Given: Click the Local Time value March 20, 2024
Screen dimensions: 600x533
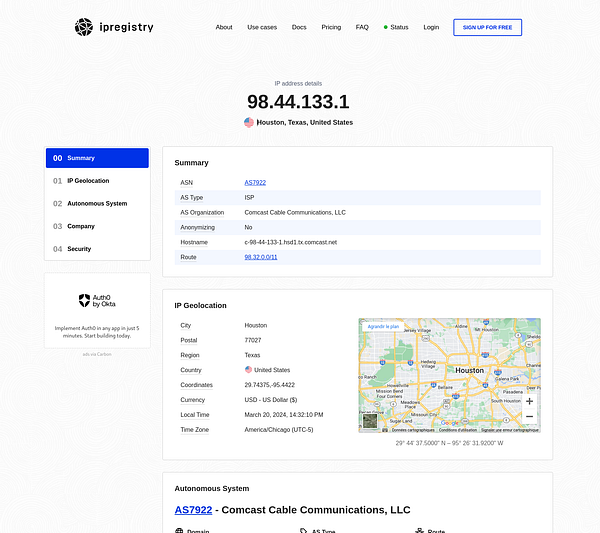Looking at the screenshot, I should point(284,415).
